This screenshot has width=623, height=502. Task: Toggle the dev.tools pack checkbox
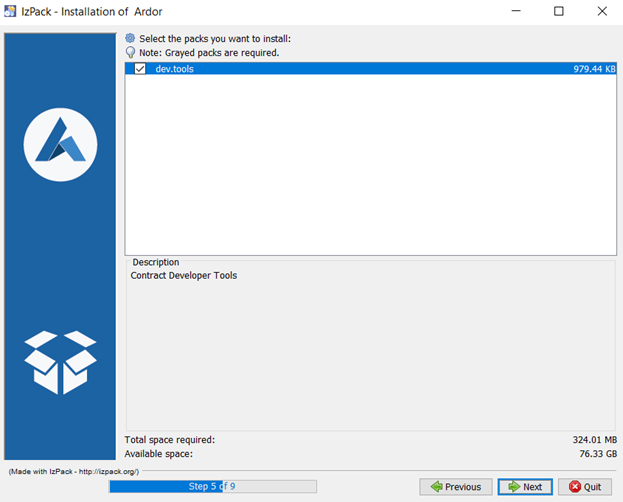coord(140,69)
